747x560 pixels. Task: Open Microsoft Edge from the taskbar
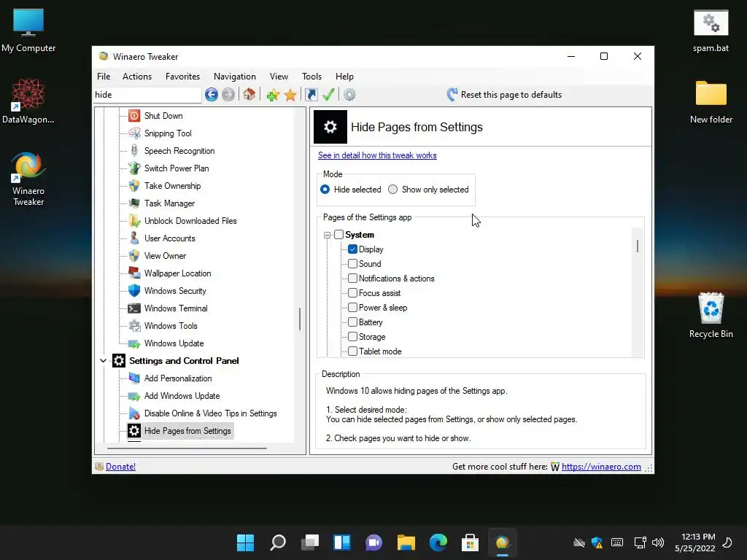(x=438, y=542)
